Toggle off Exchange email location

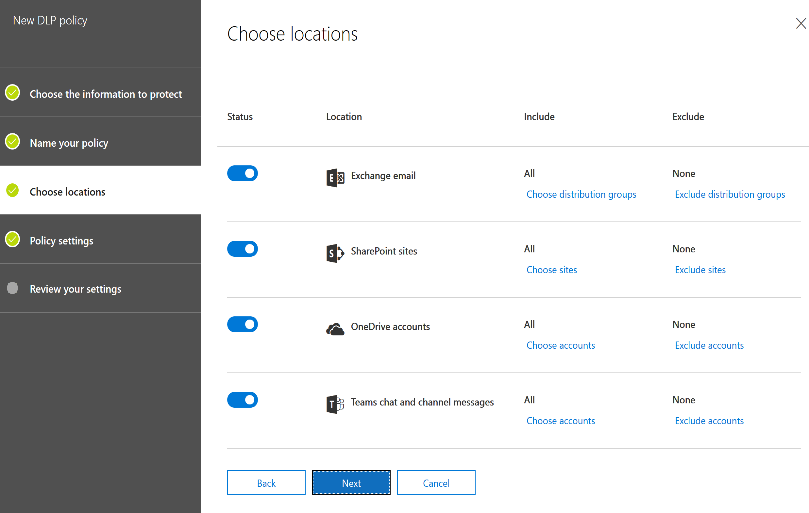242,173
